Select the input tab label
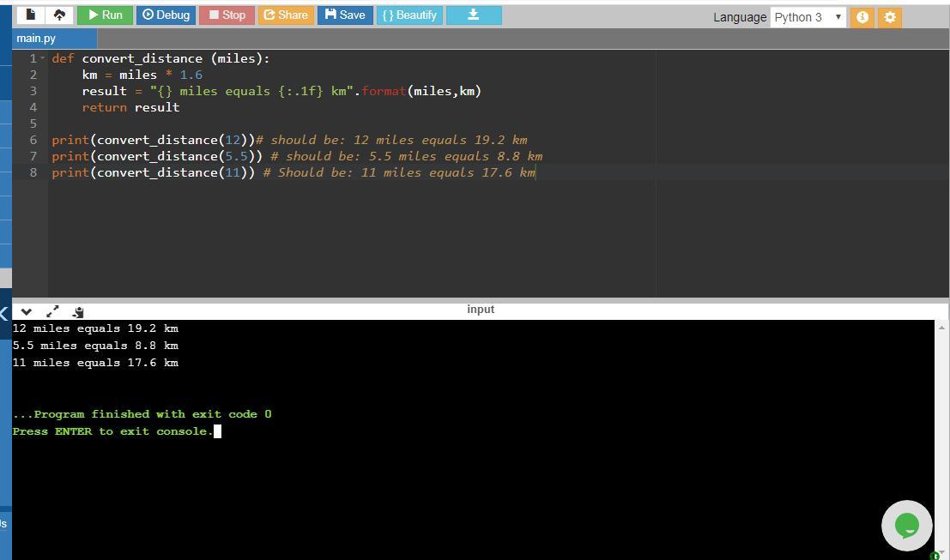Screen dimensions: 950x560 481,310
